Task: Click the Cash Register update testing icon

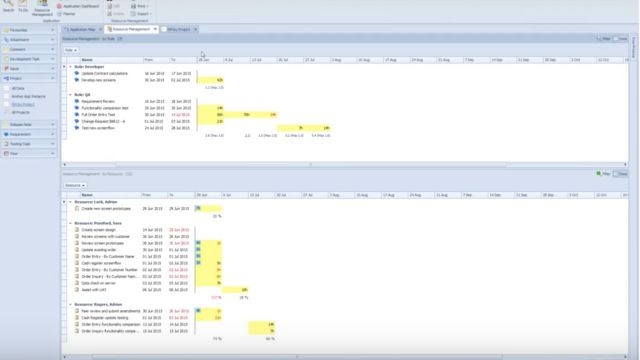Action: [x=77, y=318]
